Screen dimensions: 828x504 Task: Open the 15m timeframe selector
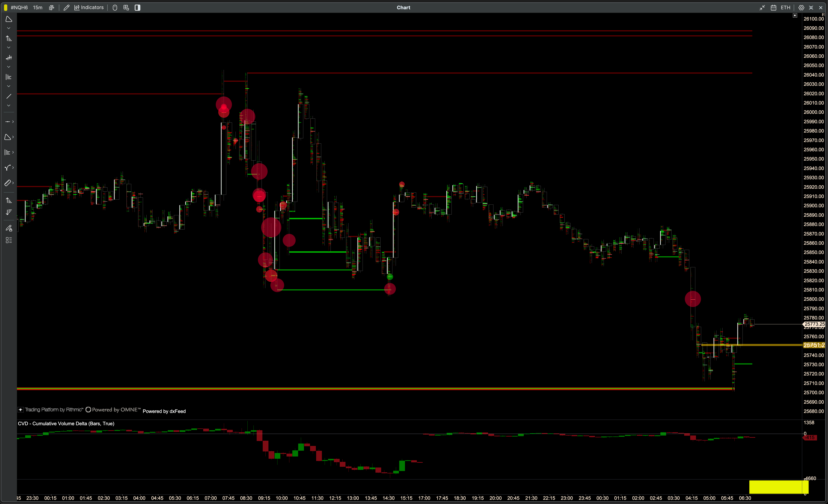click(38, 7)
